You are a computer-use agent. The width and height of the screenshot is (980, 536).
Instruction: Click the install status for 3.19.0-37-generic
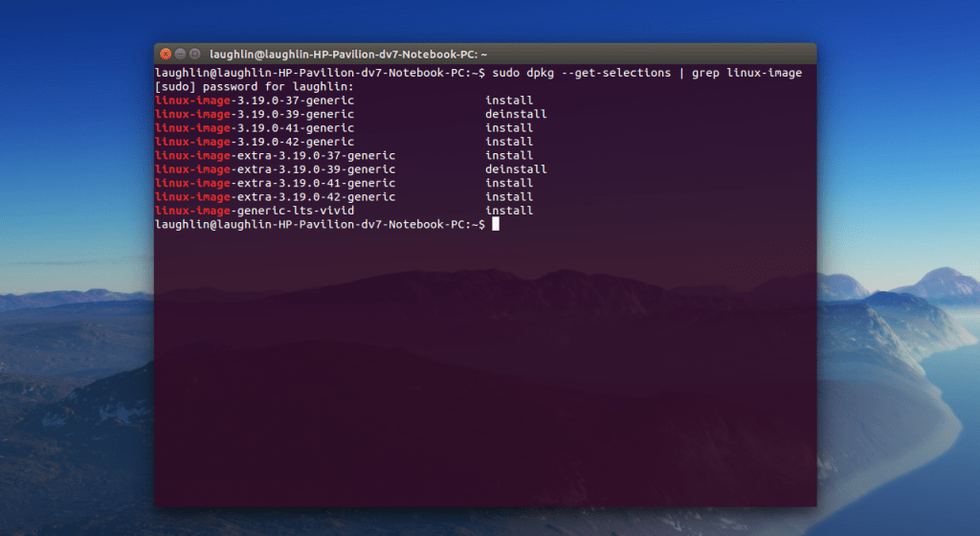509,100
